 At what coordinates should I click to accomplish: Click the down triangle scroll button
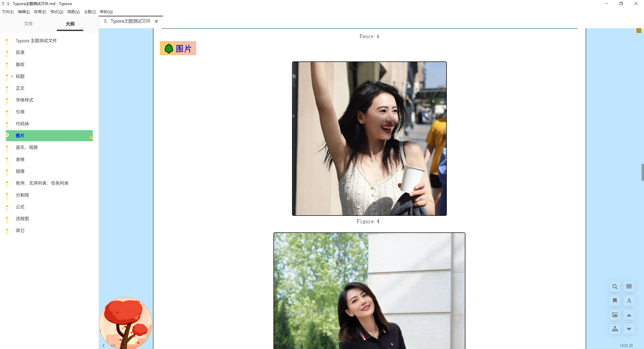629,329
